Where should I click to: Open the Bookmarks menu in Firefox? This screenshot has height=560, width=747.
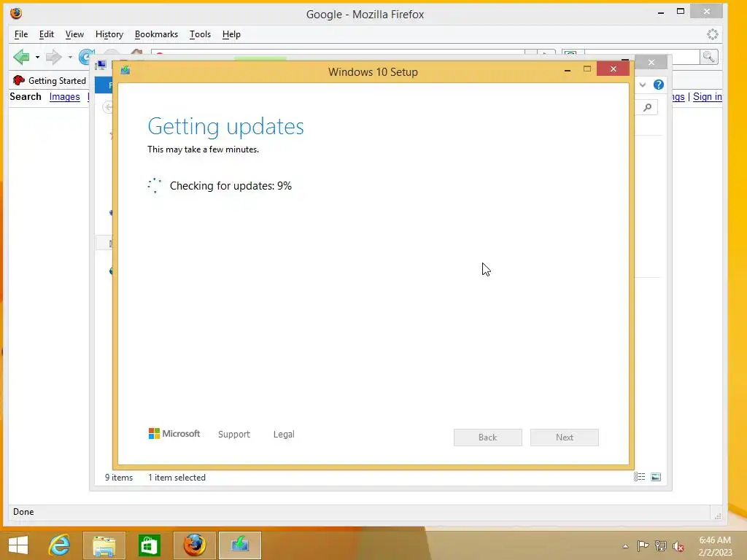click(156, 34)
